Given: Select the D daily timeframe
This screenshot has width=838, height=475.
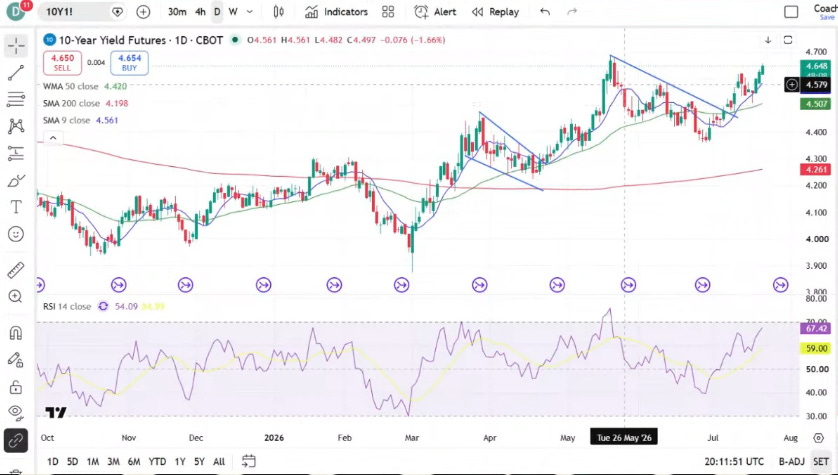Looking at the screenshot, I should coord(217,12).
